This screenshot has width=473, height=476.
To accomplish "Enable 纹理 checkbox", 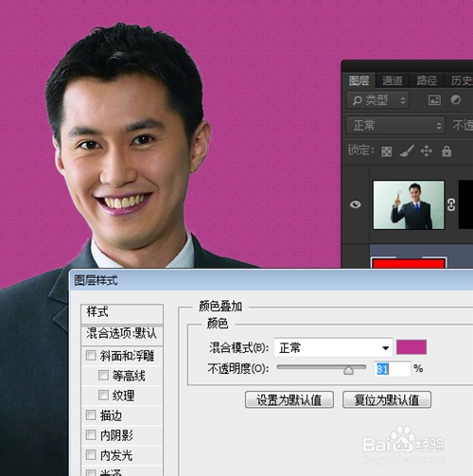I will point(103,395).
